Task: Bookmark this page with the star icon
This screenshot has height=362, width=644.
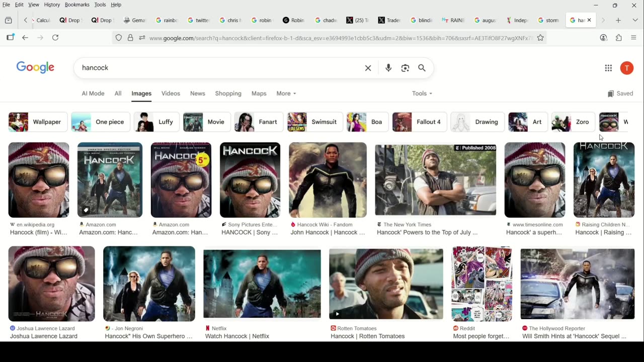Action: [x=540, y=38]
